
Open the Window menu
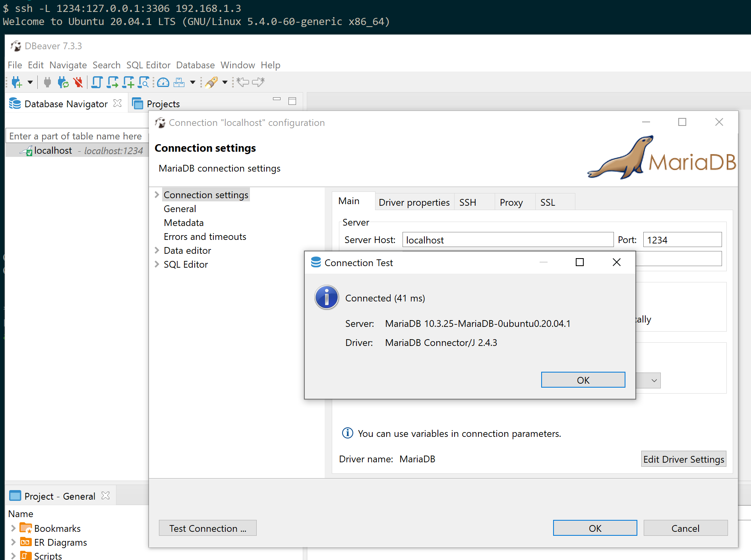238,65
